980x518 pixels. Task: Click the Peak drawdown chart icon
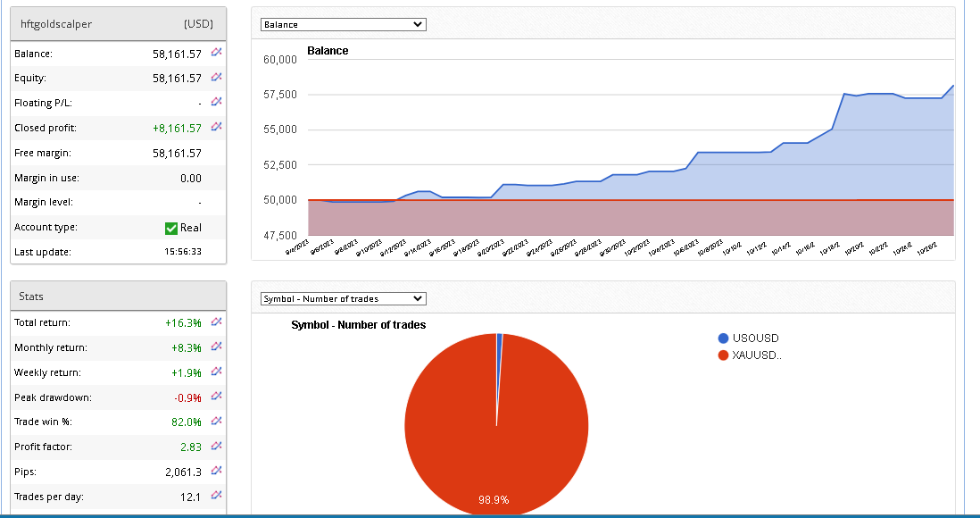pyautogui.click(x=216, y=397)
